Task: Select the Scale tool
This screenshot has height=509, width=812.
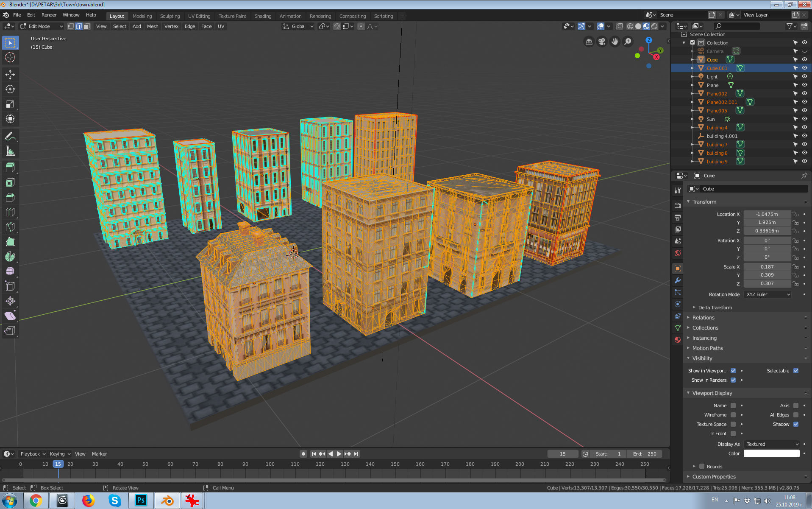Action: pyautogui.click(x=10, y=104)
